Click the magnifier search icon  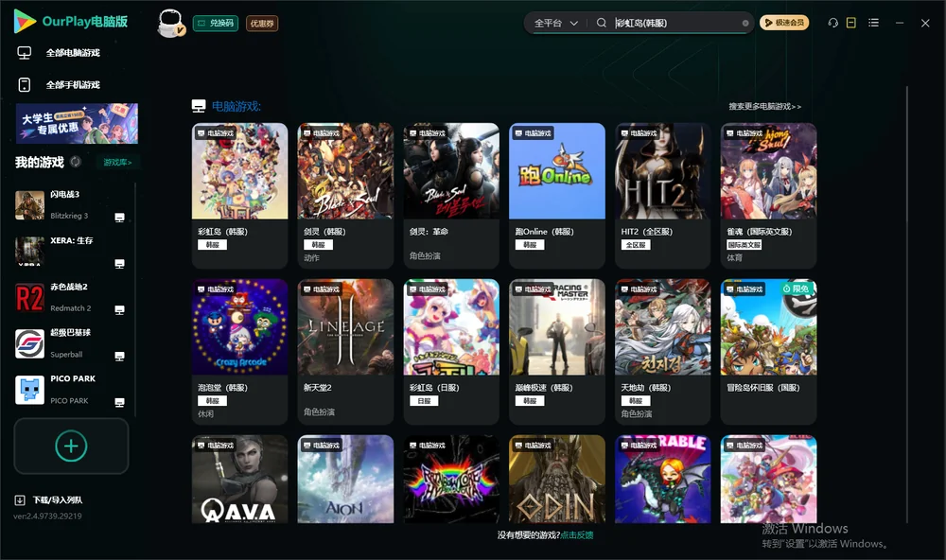601,23
